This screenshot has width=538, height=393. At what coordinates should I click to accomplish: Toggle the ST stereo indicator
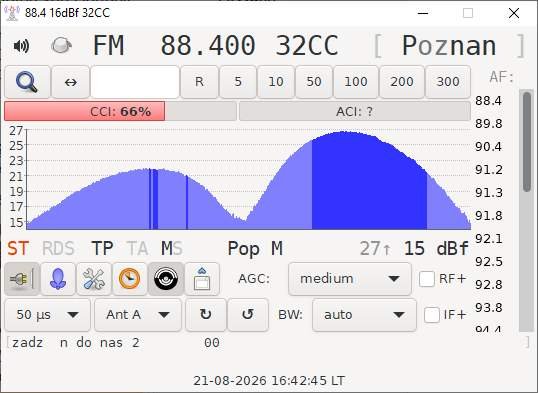click(x=18, y=248)
